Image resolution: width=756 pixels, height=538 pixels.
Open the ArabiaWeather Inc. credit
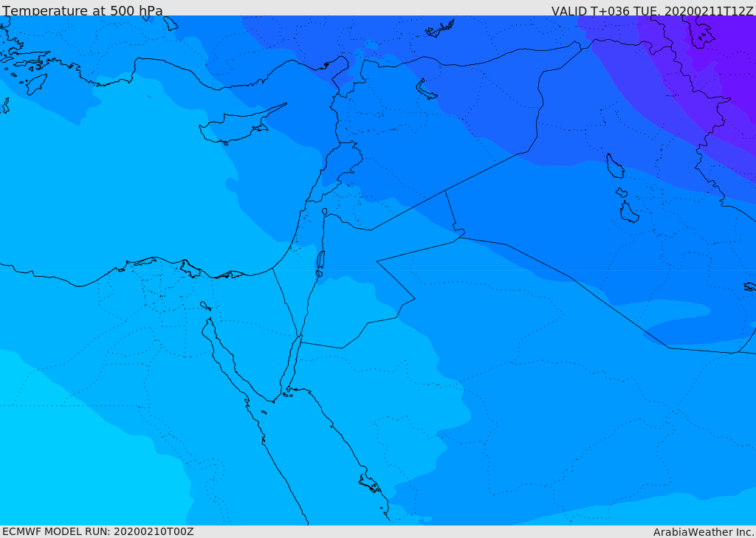[x=704, y=532]
